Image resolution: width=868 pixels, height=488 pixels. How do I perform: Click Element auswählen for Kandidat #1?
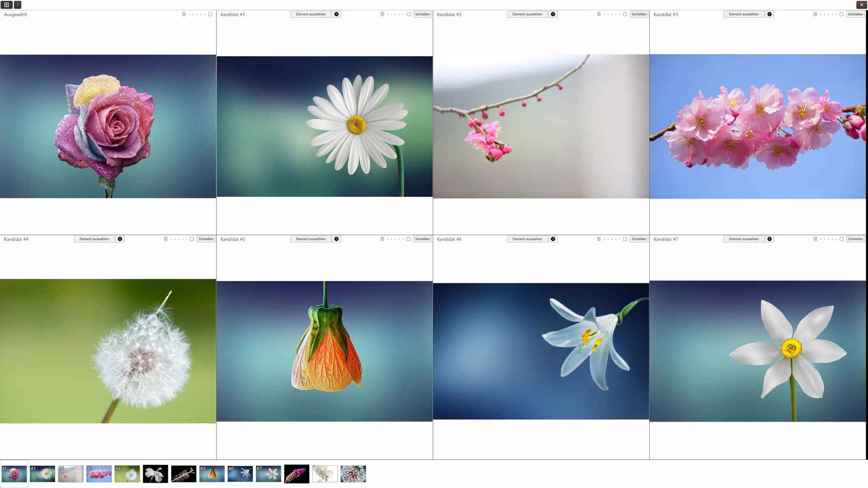pos(311,14)
